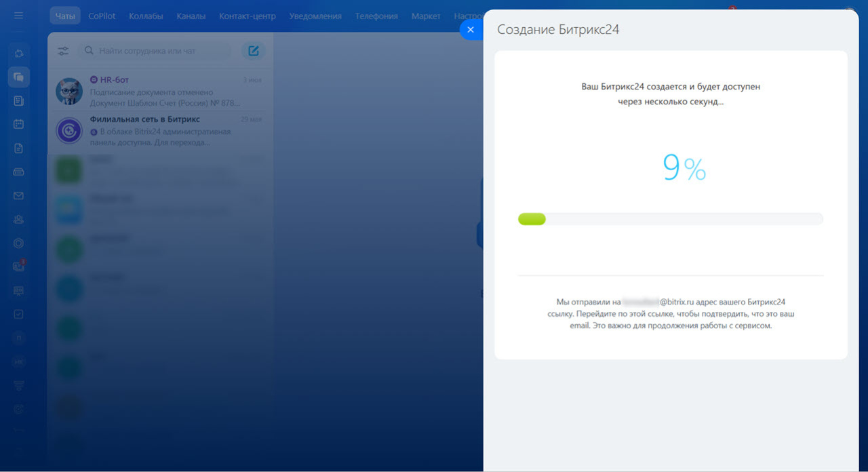
Task: Focus the Найти сотрудника или чат search field
Action: (154, 51)
